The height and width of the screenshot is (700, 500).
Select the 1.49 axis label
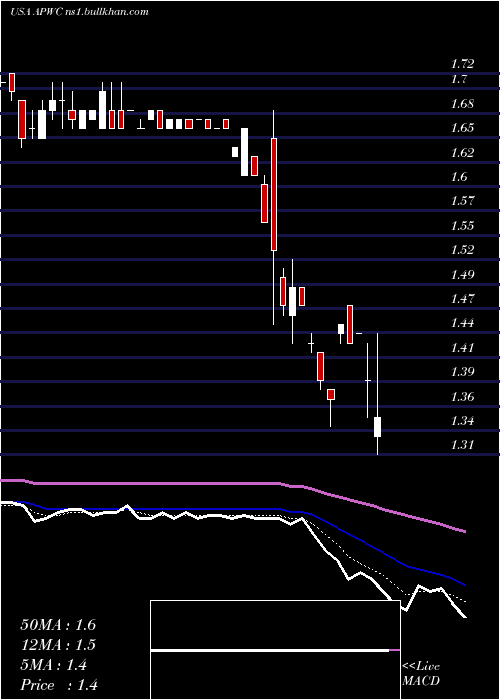[462, 274]
